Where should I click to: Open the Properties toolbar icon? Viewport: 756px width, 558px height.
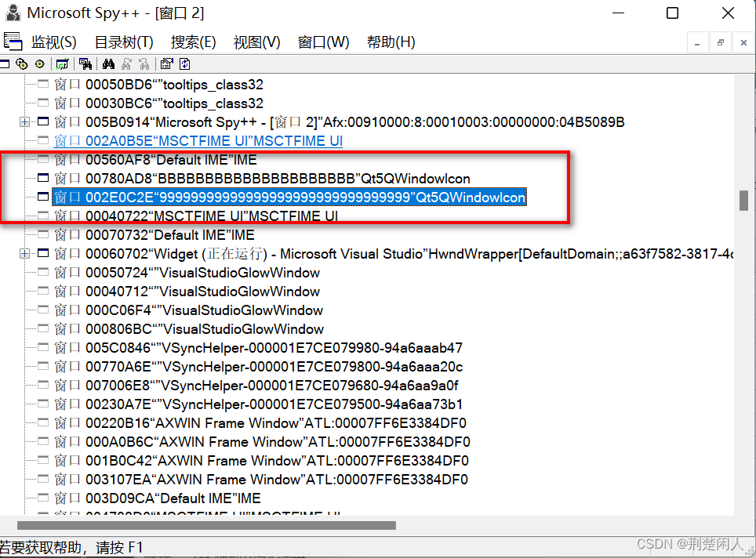click(x=167, y=63)
